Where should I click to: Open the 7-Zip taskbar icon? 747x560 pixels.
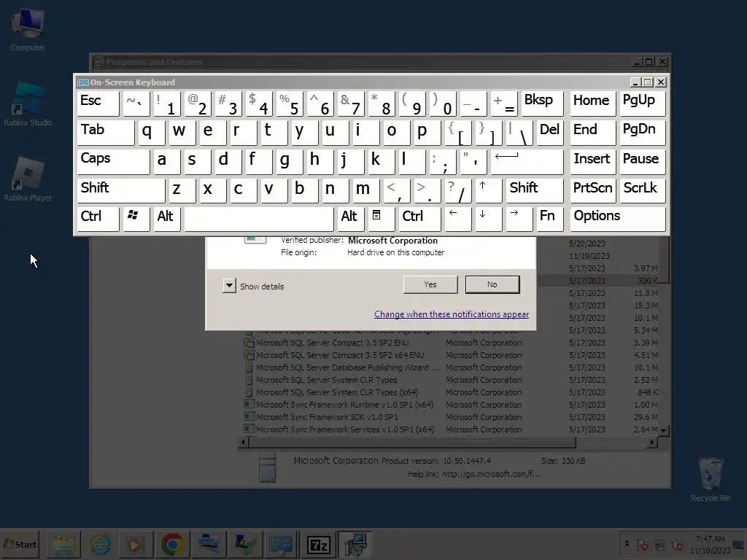click(x=318, y=544)
